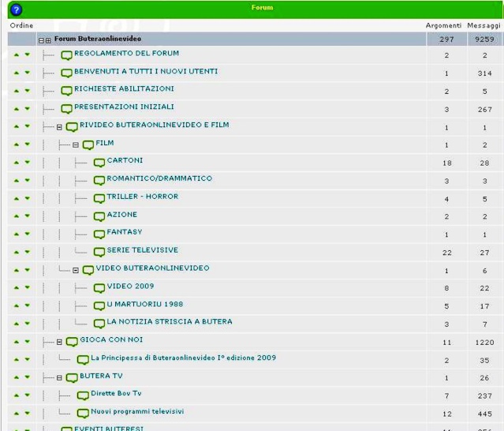The image size is (504, 431).
Task: Open LA NOTIZIA STRISCIA A BUTERA link
Action: [170, 321]
